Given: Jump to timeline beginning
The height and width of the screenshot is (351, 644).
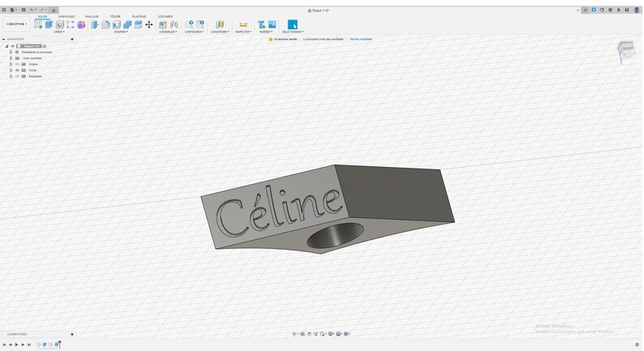Looking at the screenshot, I should coord(4,345).
